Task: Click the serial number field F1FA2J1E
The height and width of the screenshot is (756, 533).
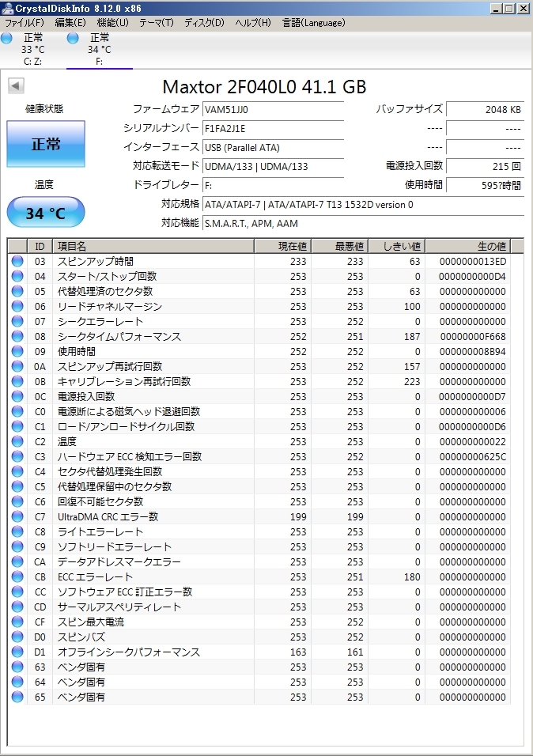Action: [x=273, y=128]
